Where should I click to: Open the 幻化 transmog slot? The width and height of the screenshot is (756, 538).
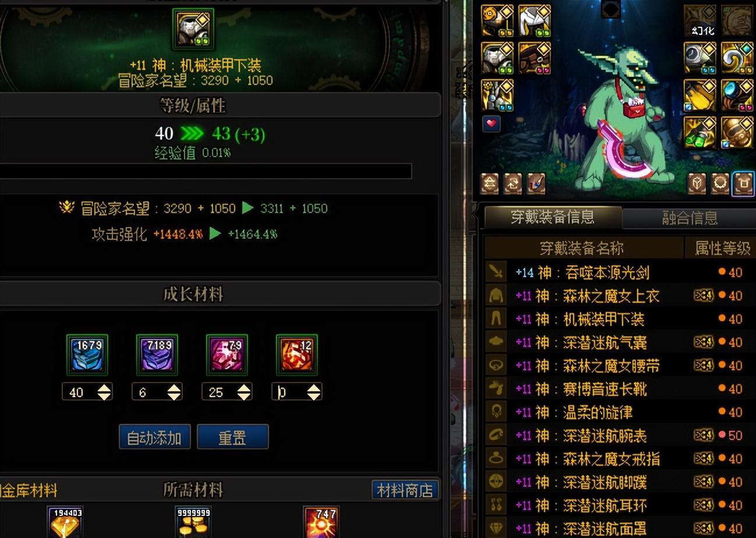(x=700, y=22)
